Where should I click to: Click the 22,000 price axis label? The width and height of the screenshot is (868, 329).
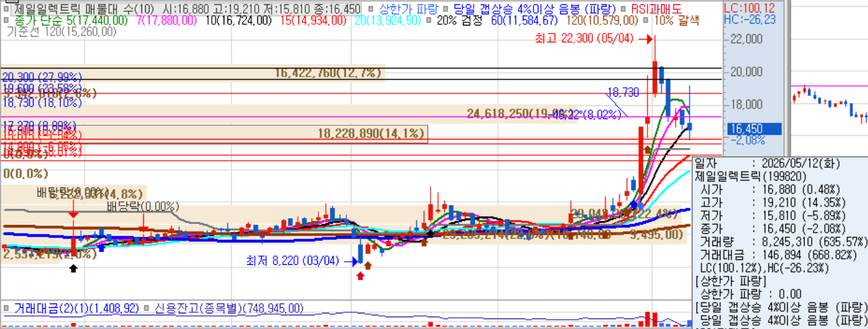(x=745, y=39)
